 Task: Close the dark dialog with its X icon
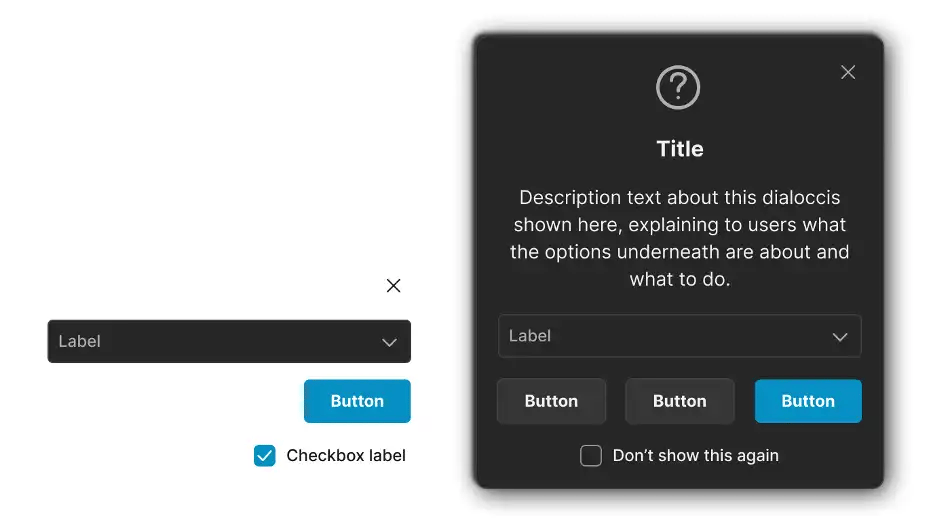(848, 72)
